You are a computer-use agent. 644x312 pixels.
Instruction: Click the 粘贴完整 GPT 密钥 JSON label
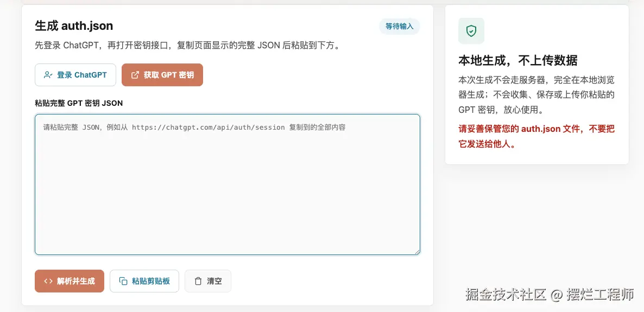79,103
